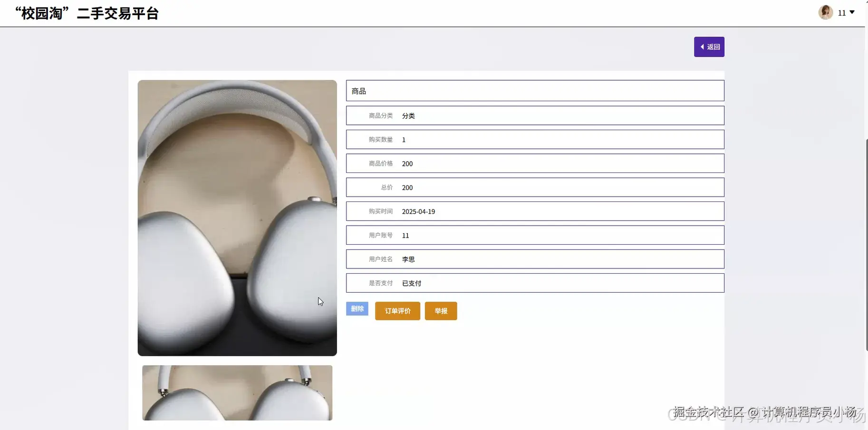This screenshot has height=430, width=868.
Task: Click the 商品分类 value 分类
Action: [x=408, y=115]
